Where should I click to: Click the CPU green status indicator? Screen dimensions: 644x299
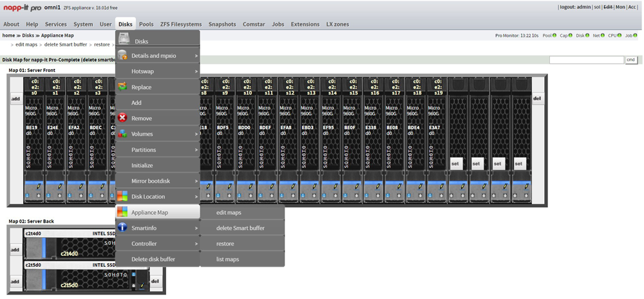click(x=620, y=35)
